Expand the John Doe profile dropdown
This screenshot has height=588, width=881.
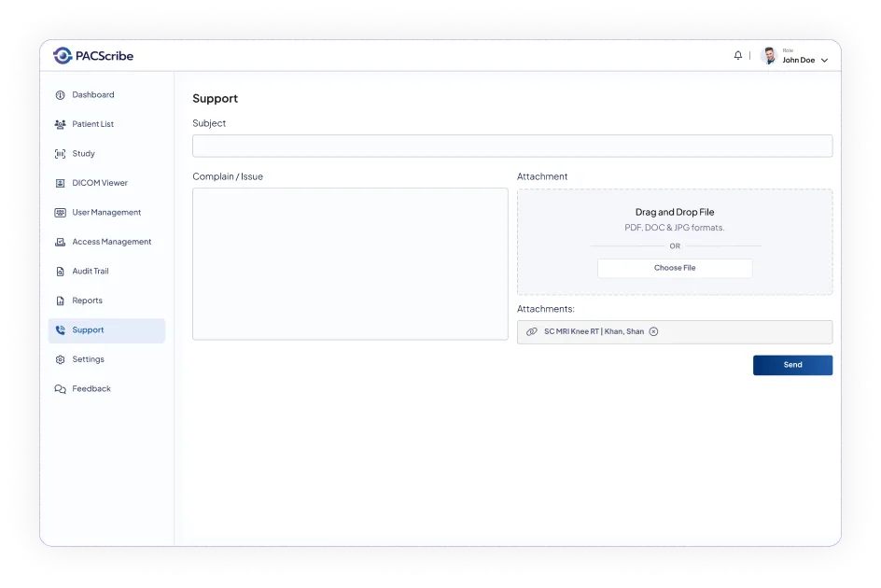(x=825, y=59)
